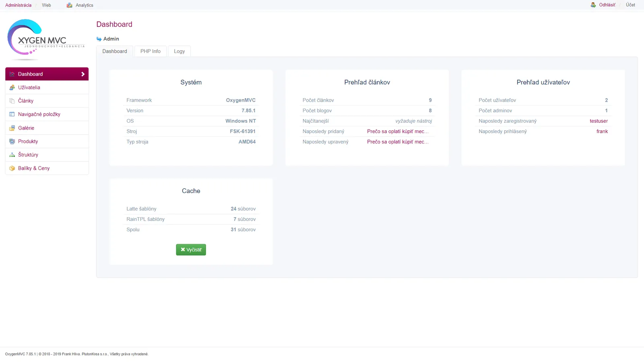Open the Naposledy upravený article link
Image resolution: width=644 pixels, height=362 pixels.
pyautogui.click(x=398, y=142)
